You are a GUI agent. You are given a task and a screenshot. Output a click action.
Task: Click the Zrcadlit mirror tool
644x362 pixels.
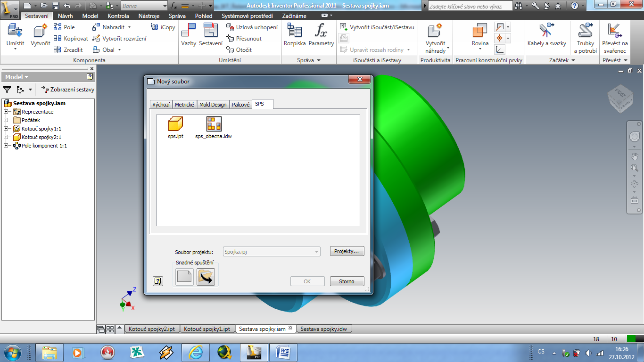[68, 50]
